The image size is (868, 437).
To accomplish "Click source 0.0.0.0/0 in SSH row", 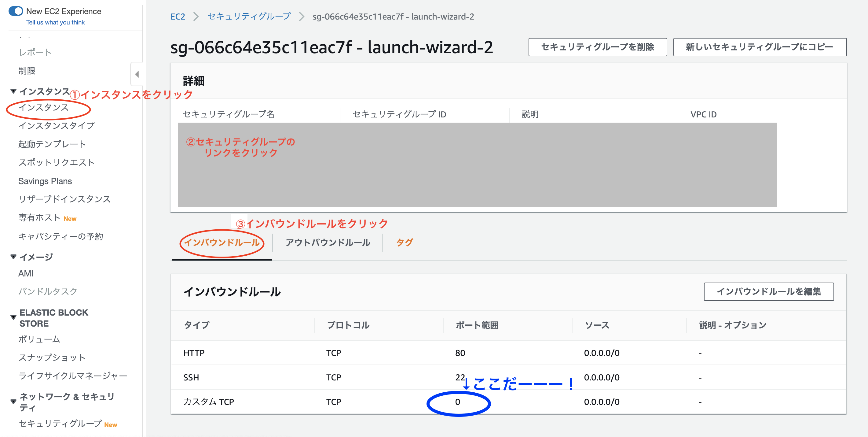I will pyautogui.click(x=602, y=377).
